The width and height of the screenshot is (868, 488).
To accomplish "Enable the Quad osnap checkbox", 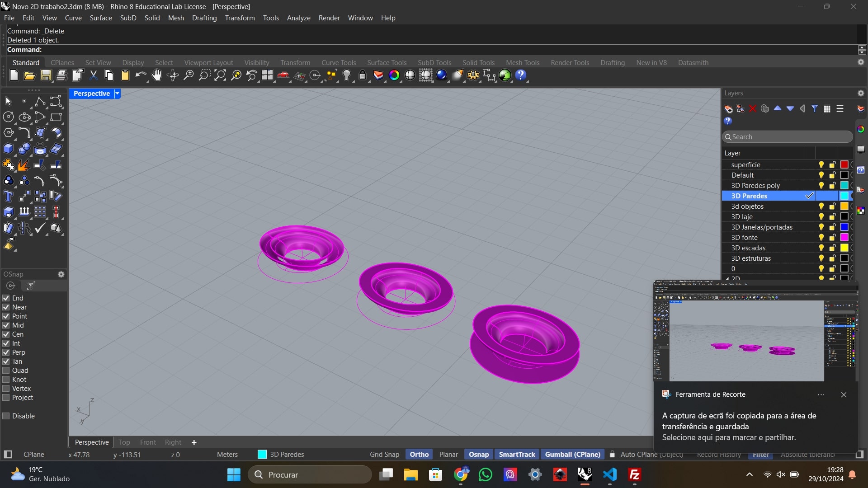I will (x=6, y=371).
